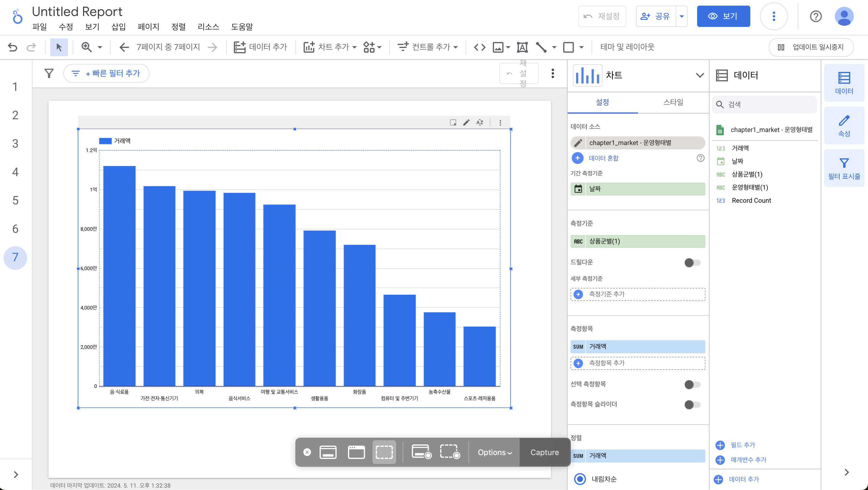Open the 속성 properties side panel
Viewport: 868px width, 490px height.
pyautogui.click(x=844, y=126)
